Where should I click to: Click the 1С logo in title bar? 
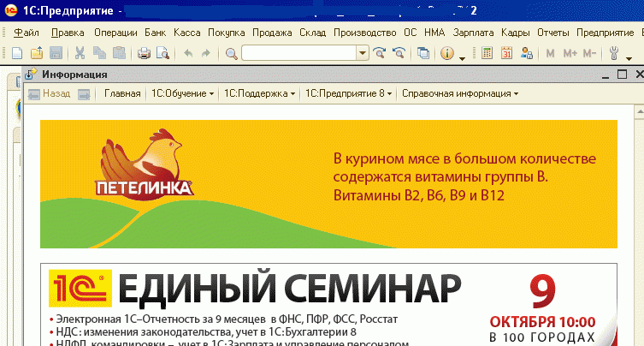click(10, 10)
